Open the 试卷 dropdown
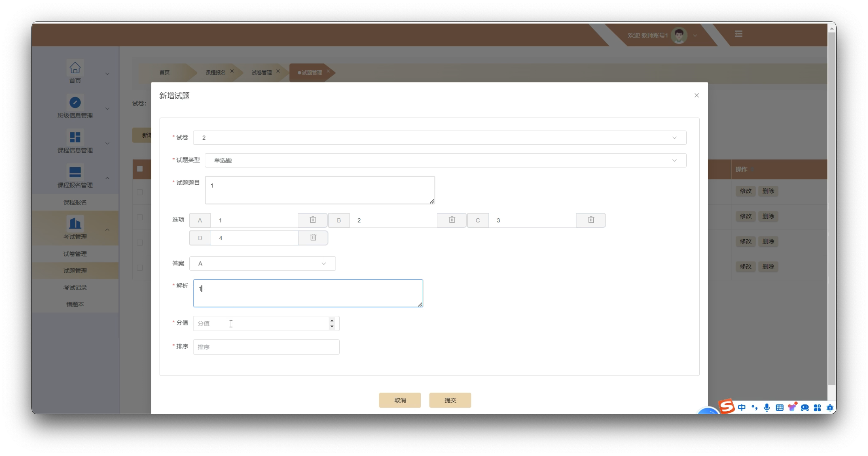The height and width of the screenshot is (456, 868). coord(439,138)
